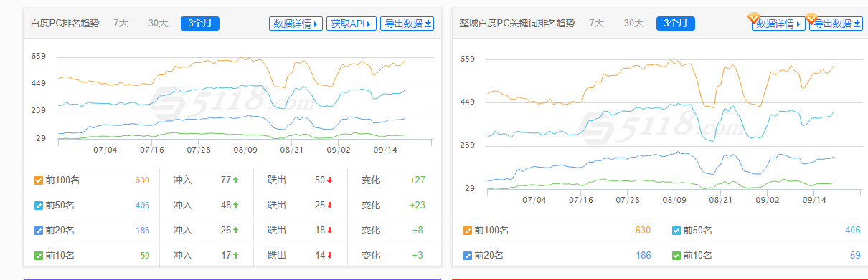Select 3个月 tab in 百度PC排名趋势 panel
Screen dimensions: 868x280
pos(200,24)
